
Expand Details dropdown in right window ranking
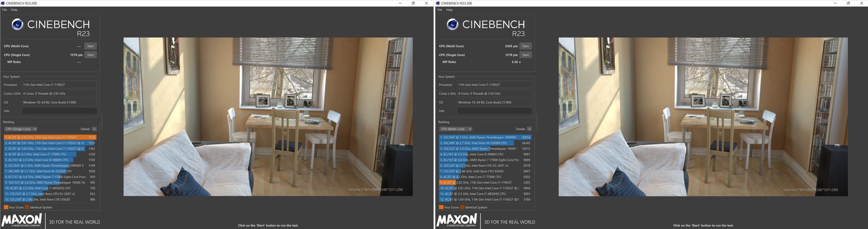tap(529, 129)
